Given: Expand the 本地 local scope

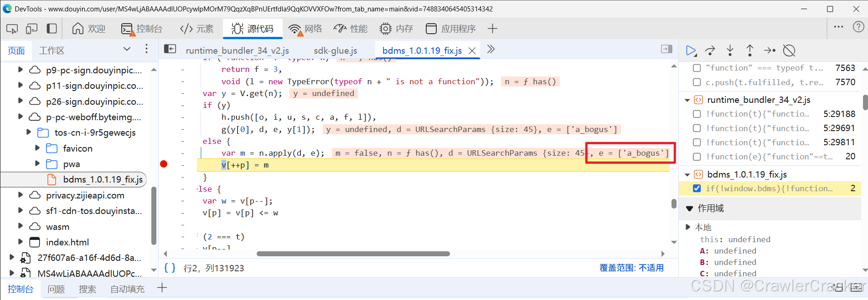Looking at the screenshot, I should tap(688, 227).
